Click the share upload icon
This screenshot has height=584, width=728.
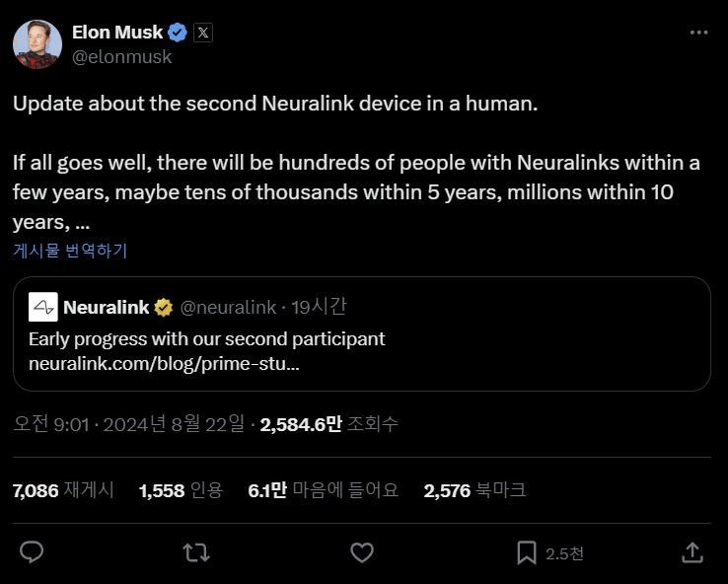[692, 552]
